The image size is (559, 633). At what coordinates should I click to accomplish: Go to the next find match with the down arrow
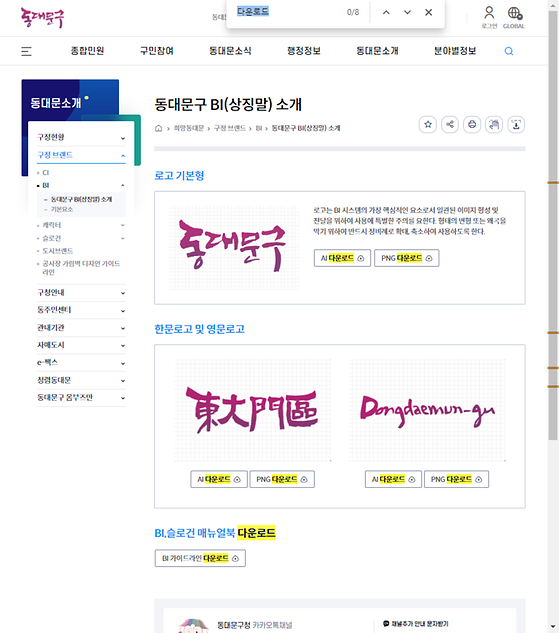coord(407,13)
